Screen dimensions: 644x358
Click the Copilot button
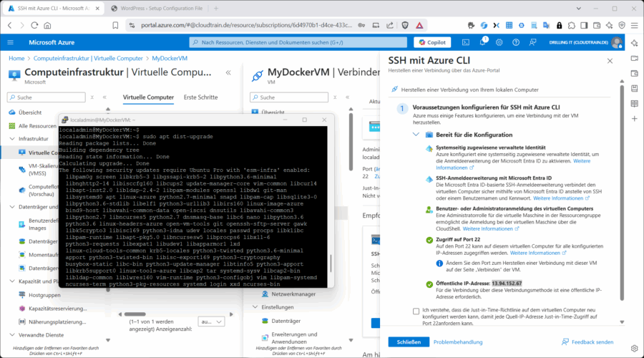click(432, 42)
